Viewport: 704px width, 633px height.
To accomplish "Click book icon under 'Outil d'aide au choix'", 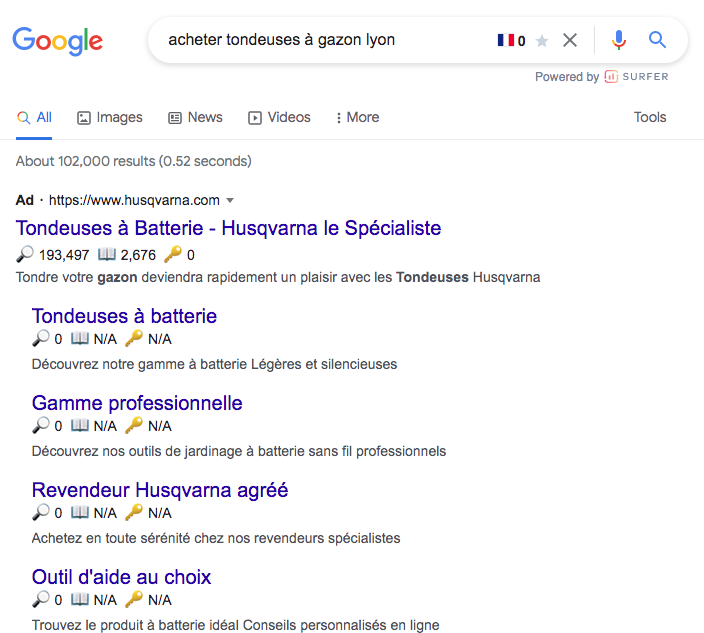I will click(79, 599).
